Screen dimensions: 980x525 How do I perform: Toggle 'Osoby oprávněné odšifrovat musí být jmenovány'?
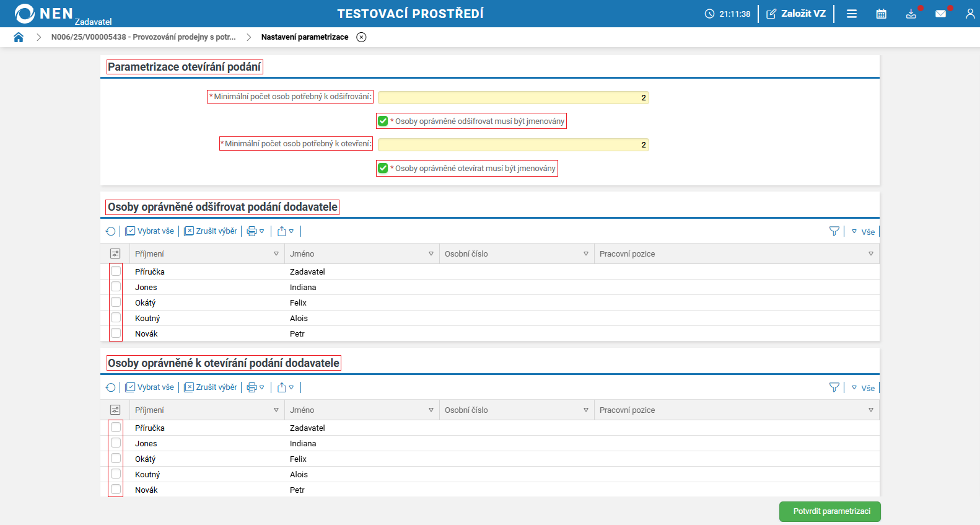click(x=383, y=121)
